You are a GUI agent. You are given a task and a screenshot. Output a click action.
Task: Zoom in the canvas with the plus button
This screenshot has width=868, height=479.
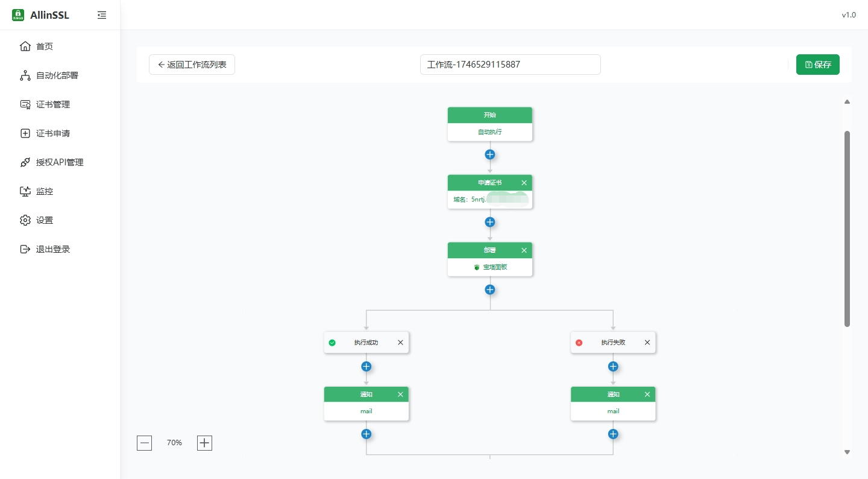(205, 443)
